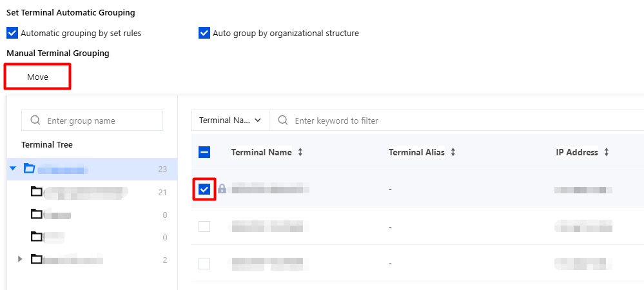
Task: Focus the Enter group name search field
Action: [92, 121]
